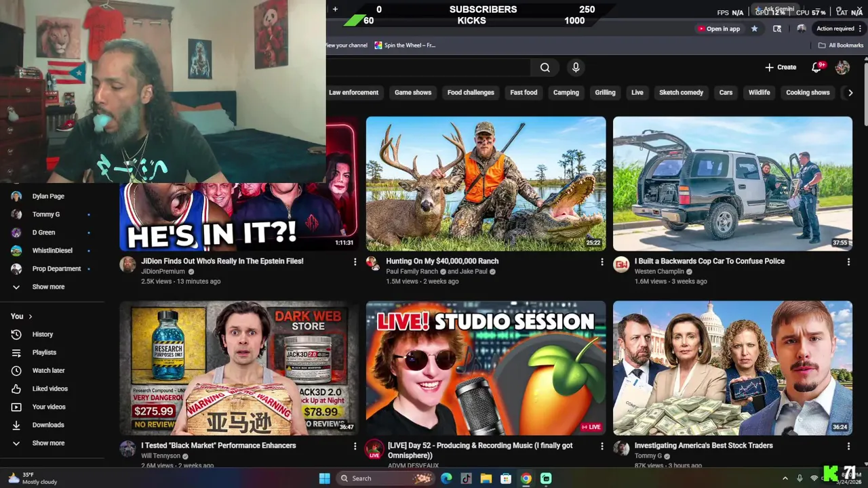
Task: Bookmark this page with the star icon
Action: (754, 28)
